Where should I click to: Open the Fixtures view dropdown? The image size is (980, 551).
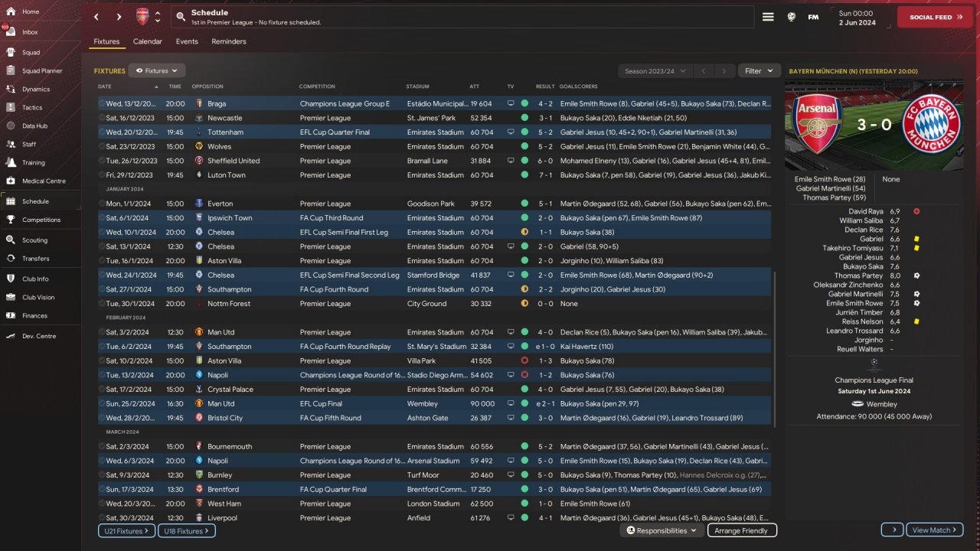point(157,70)
